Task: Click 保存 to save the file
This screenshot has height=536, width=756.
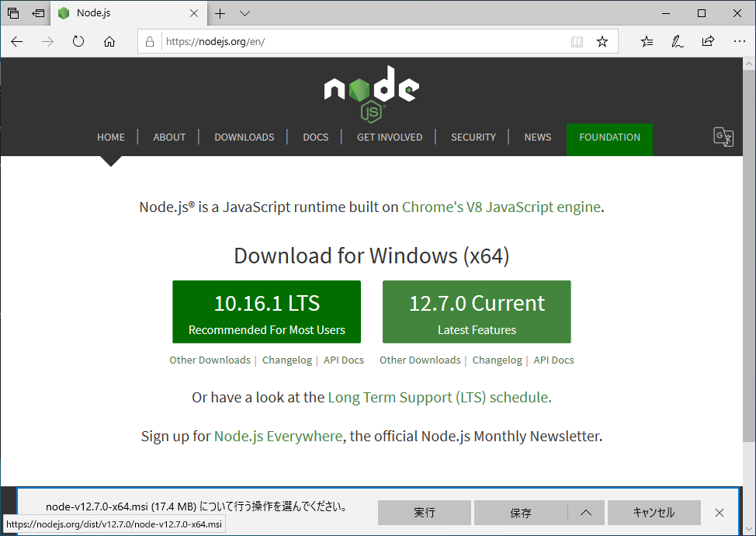Action: click(521, 513)
